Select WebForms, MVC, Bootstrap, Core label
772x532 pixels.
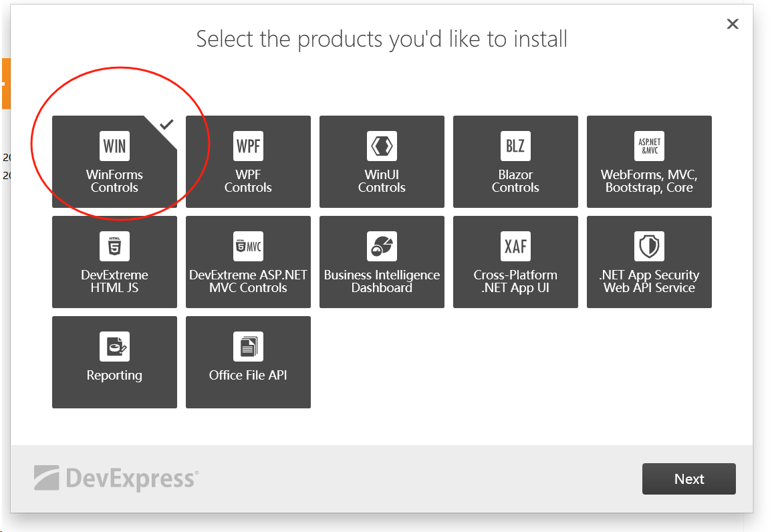coord(649,181)
